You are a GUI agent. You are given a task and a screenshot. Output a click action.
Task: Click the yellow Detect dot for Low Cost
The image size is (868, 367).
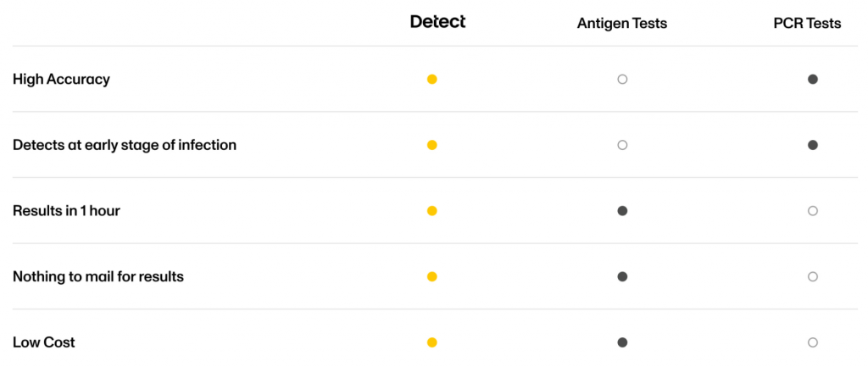point(432,342)
